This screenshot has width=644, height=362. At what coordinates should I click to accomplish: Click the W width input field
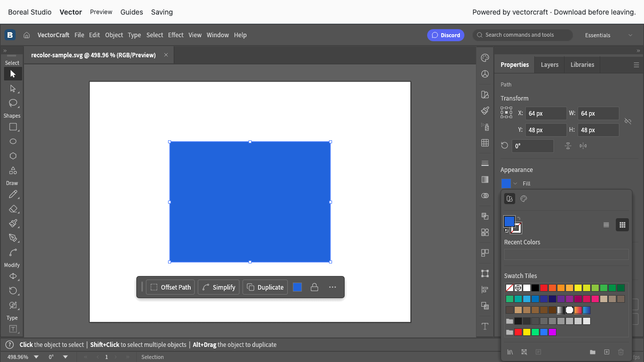point(598,114)
